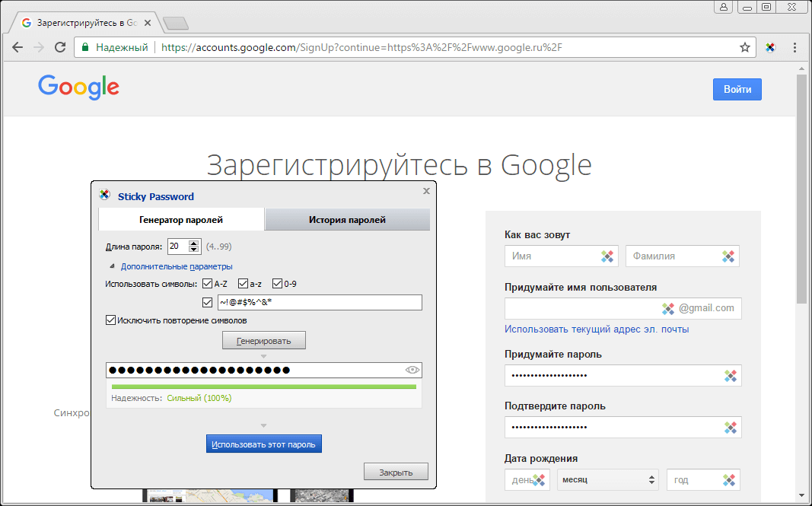The width and height of the screenshot is (812, 506).
Task: Click the Войти sign-in button
Action: tap(737, 89)
